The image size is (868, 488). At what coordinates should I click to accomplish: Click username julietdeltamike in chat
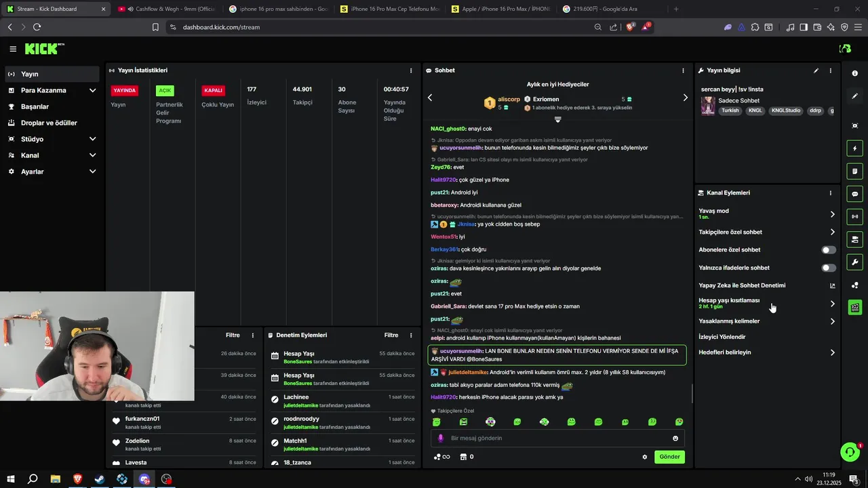468,372
